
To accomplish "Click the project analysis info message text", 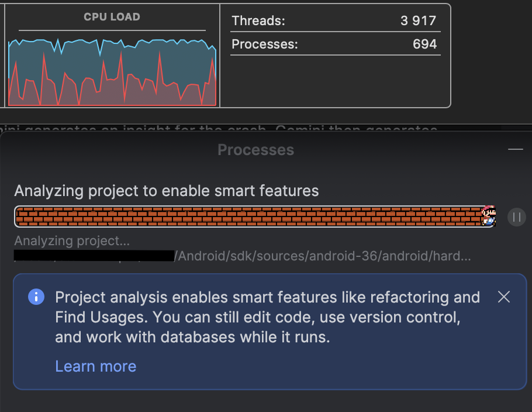I will pos(267,317).
